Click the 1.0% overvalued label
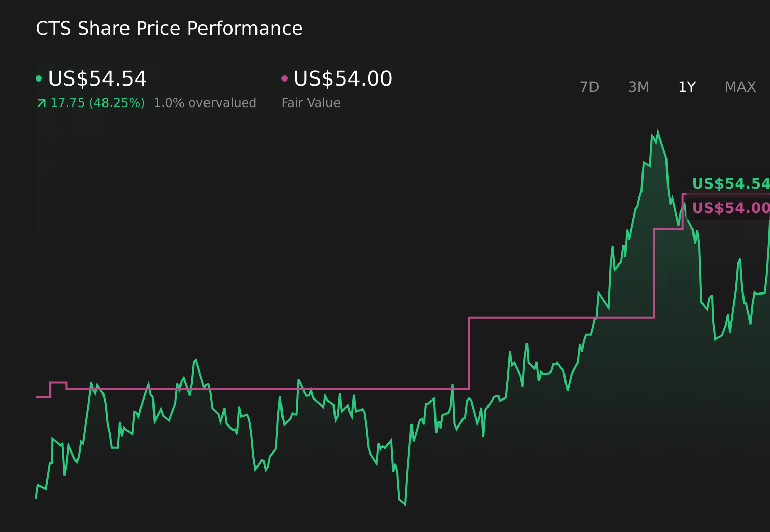The width and height of the screenshot is (770, 532). click(x=205, y=102)
